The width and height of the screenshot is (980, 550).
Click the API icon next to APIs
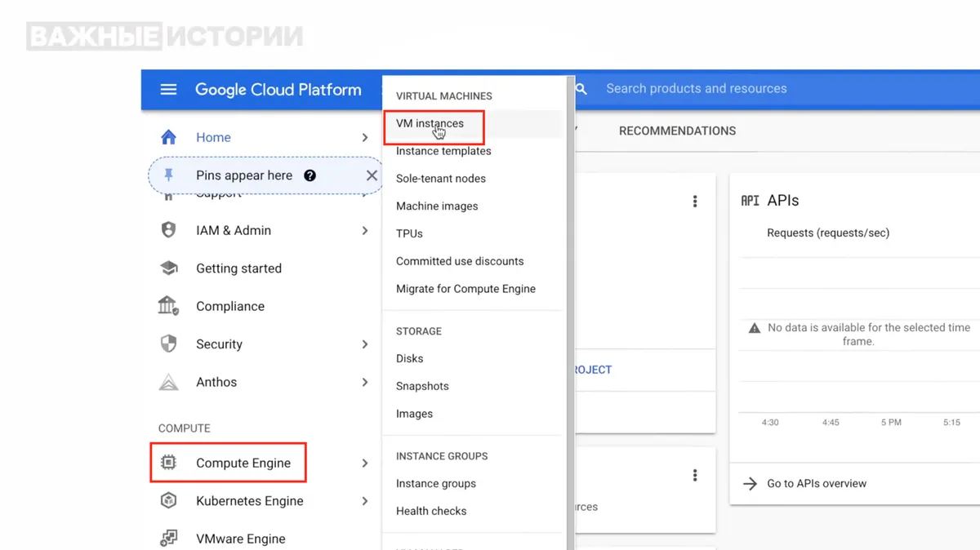[x=750, y=200]
